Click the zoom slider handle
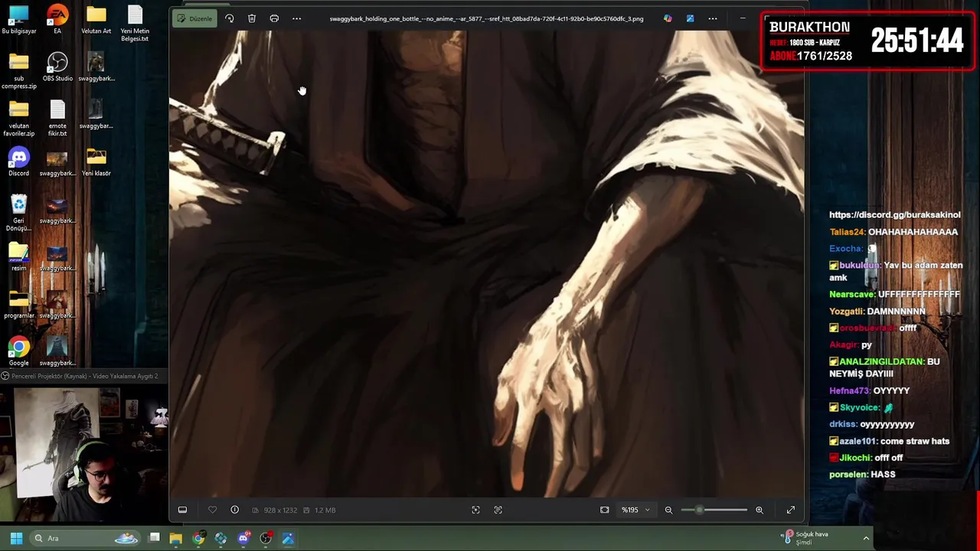The width and height of the screenshot is (980, 551). click(x=699, y=510)
